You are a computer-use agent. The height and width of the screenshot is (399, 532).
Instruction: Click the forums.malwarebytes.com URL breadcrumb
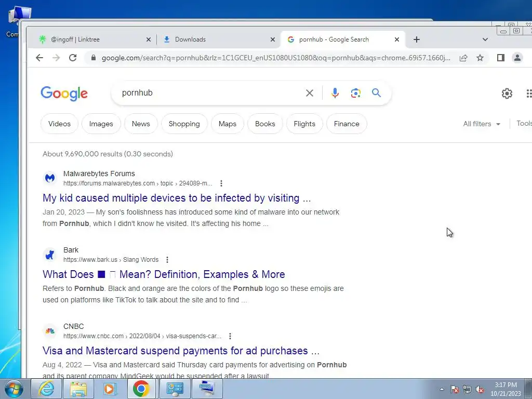[138, 183]
